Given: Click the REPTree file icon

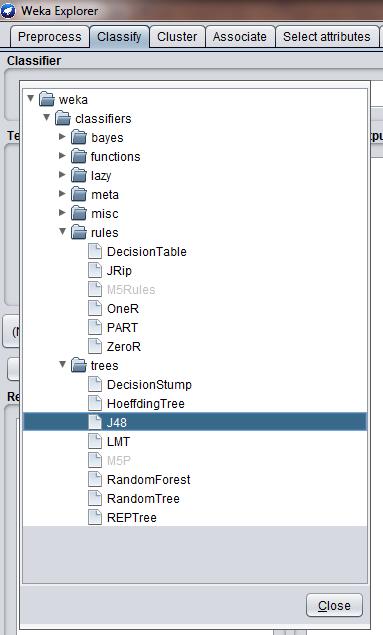Looking at the screenshot, I should click(95, 518).
